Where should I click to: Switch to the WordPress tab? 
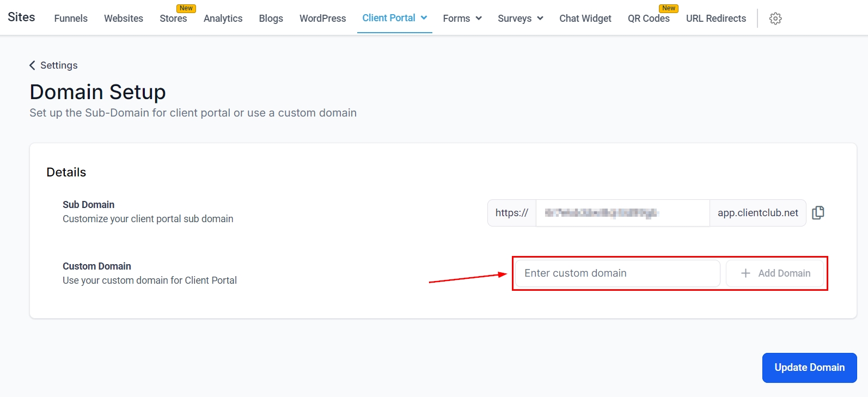coord(323,19)
